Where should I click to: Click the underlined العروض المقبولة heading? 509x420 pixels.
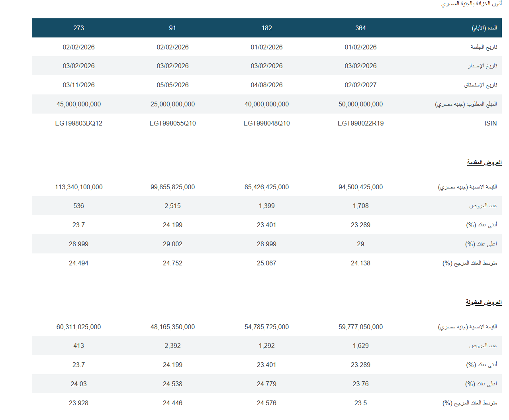(484, 302)
